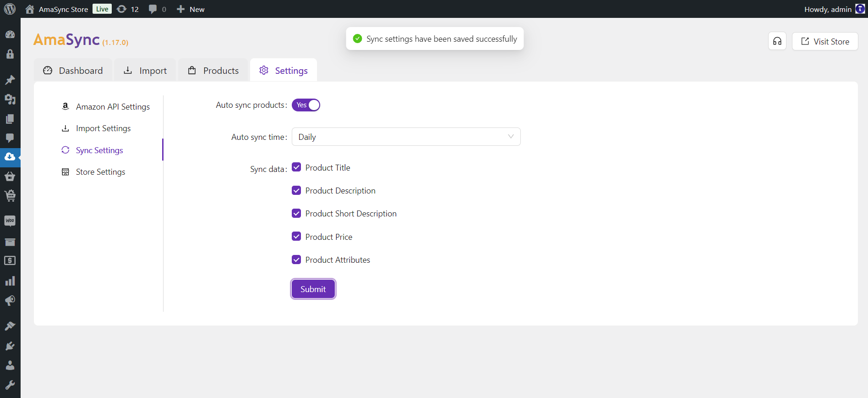Click the success notification message
The image size is (868, 398).
coord(435,39)
